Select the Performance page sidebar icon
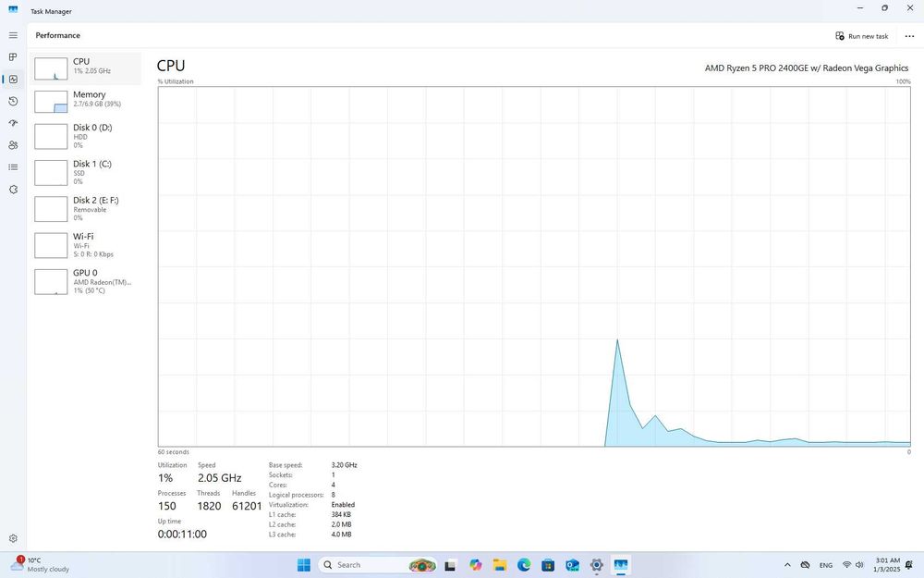Viewport: 924px width, 578px height. pos(13,79)
